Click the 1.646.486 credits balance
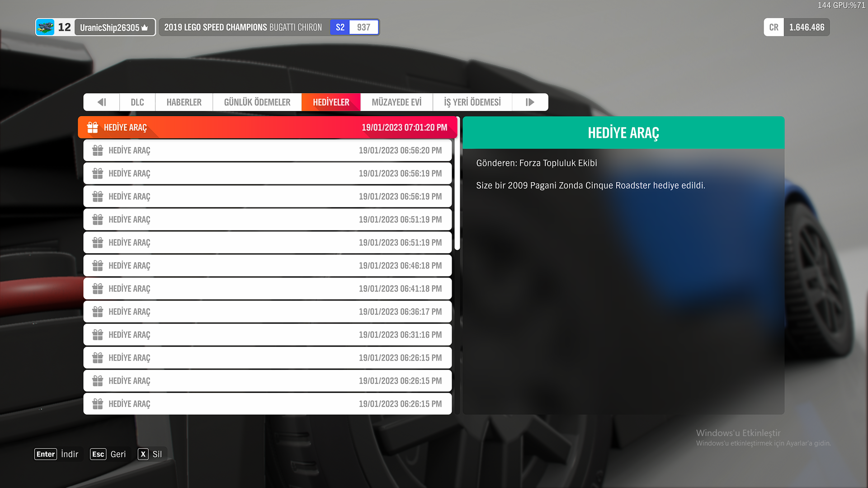 807,27
